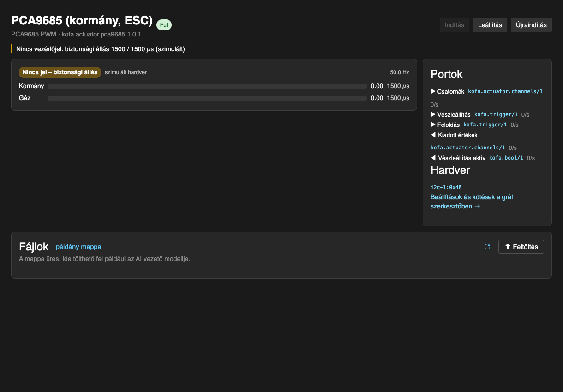Click the Portok panel heading

pos(446,74)
